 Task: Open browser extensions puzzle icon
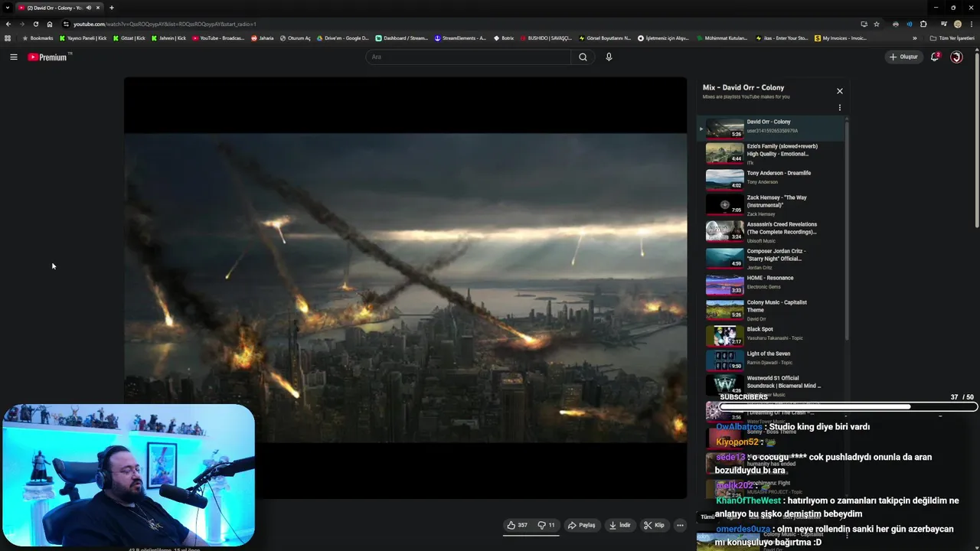pyautogui.click(x=923, y=24)
